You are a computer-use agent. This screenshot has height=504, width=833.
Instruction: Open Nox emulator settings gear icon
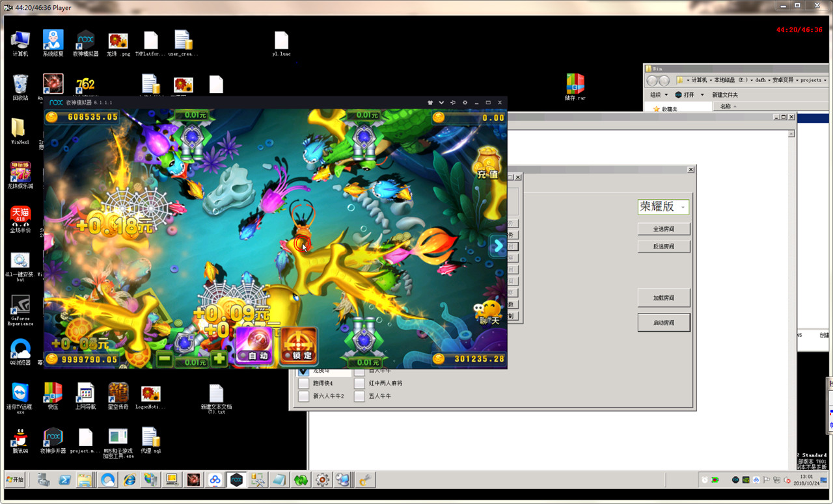tap(465, 103)
